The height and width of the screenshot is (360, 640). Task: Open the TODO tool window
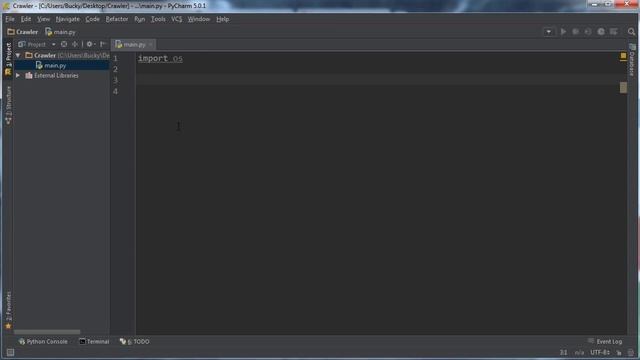tap(135, 342)
